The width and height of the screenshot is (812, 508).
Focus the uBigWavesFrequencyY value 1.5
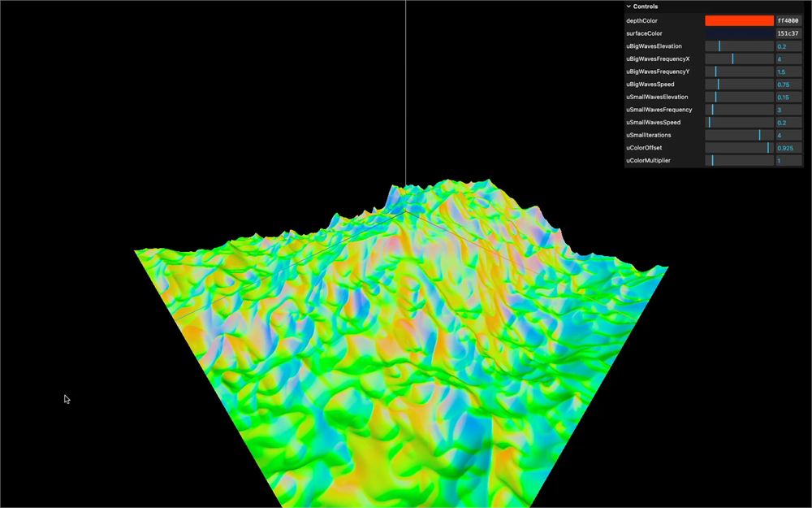[x=788, y=72]
